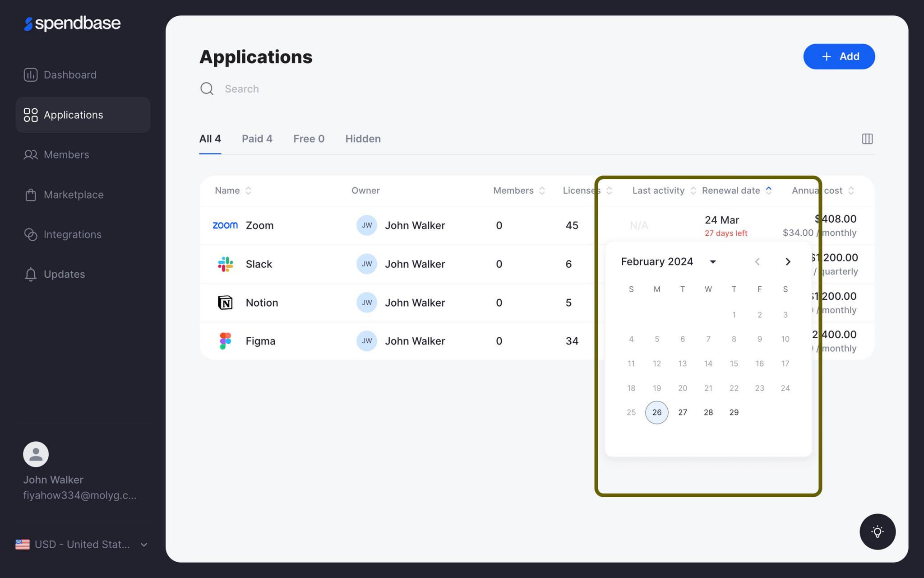Click the search magnifier icon
The image size is (924, 578).
207,89
